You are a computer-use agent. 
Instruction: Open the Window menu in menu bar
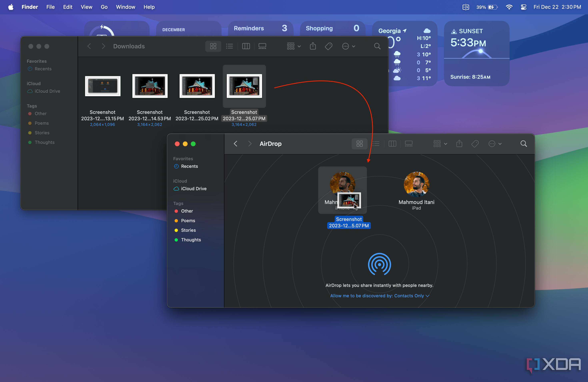pyautogui.click(x=126, y=7)
